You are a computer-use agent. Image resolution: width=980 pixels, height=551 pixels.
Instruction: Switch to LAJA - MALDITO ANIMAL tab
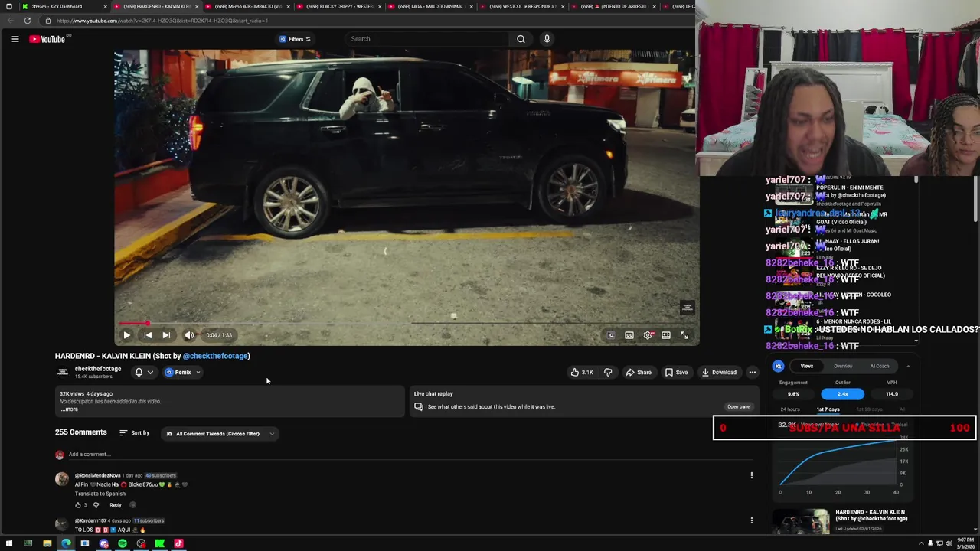click(x=430, y=6)
